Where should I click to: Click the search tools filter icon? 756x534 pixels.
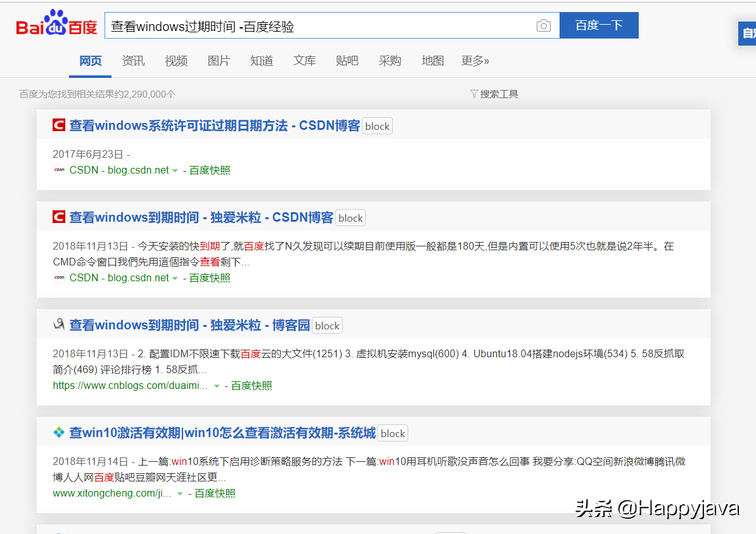point(473,94)
